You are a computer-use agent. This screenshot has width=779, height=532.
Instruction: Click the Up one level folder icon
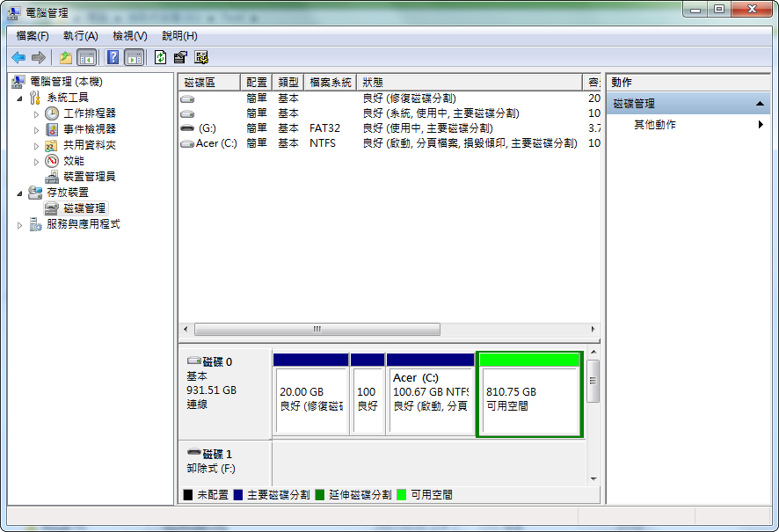[x=66, y=58]
